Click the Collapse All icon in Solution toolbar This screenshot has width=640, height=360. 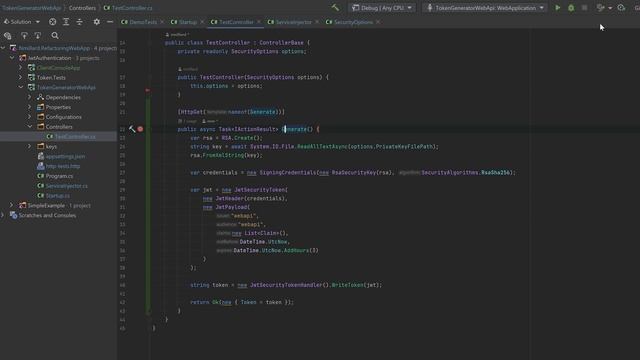80,22
